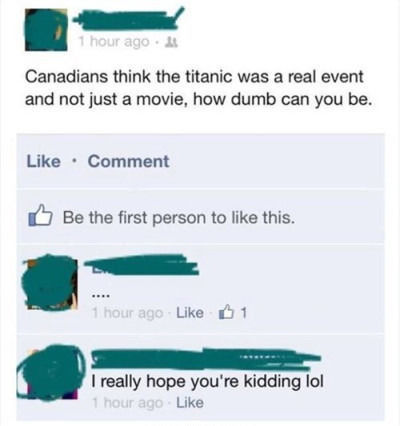Like the Titanic post
The height and width of the screenshot is (426, 400).
coord(44,161)
